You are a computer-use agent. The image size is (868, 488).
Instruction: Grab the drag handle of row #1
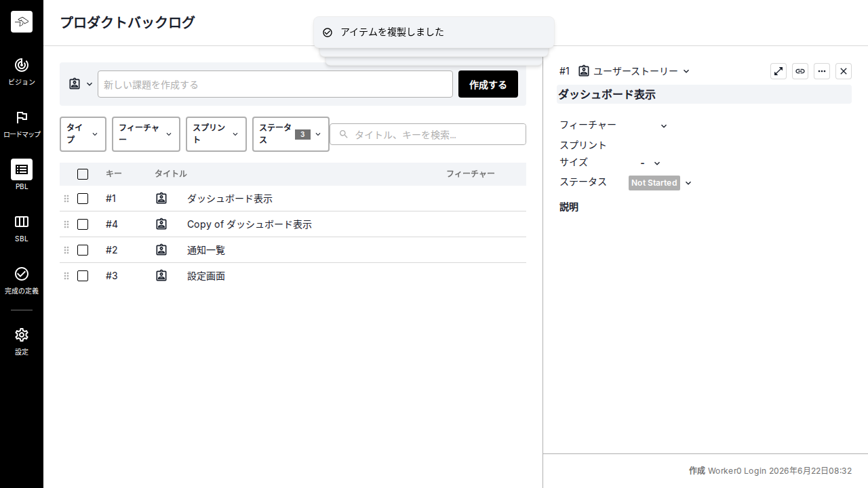66,199
